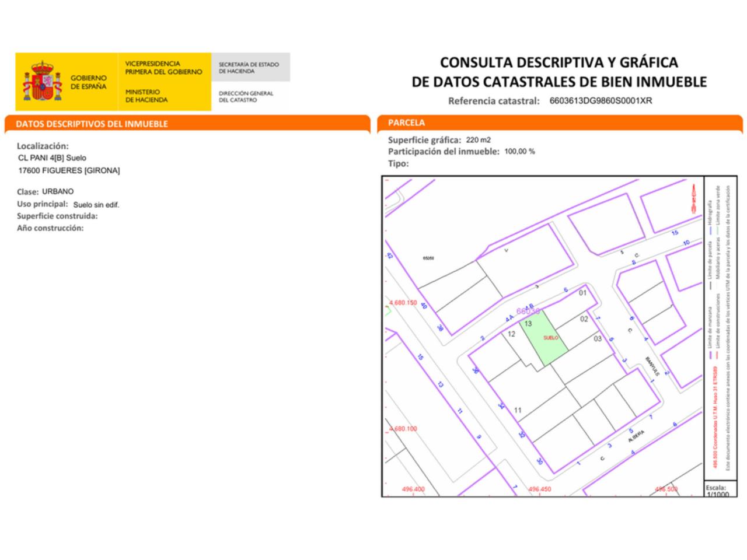Click the 4.680.150 coordinate label
Screen dimensions: 747x560
403,303
